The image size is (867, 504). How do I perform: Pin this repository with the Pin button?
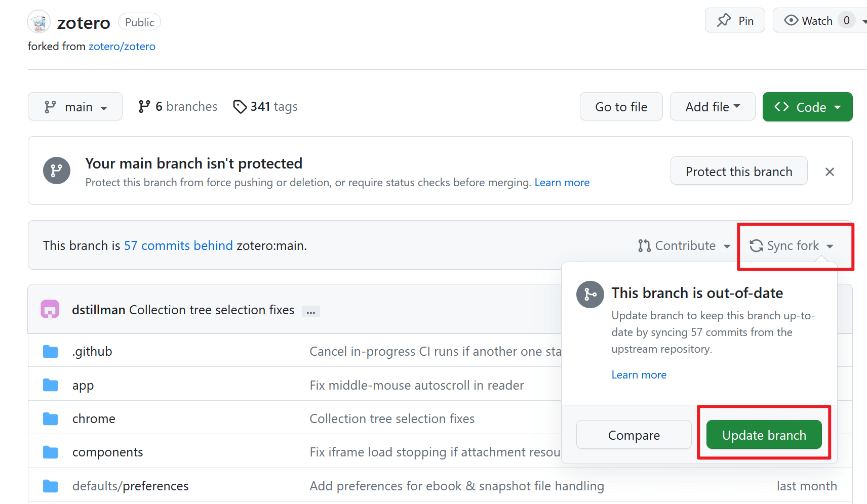tap(735, 21)
